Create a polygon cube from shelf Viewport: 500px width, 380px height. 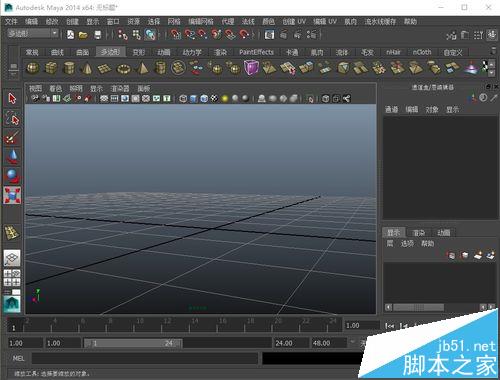pyautogui.click(x=51, y=68)
